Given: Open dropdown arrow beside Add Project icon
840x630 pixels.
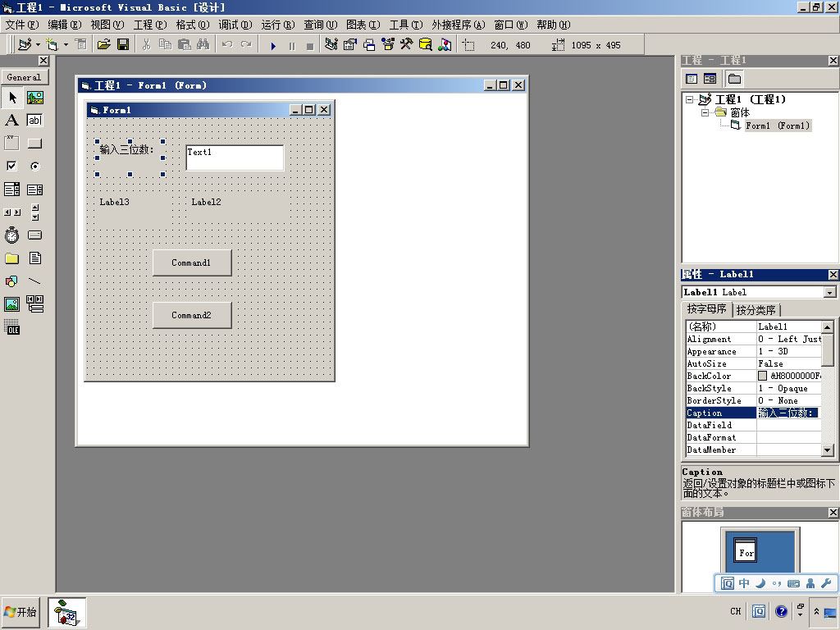Looking at the screenshot, I should [38, 44].
